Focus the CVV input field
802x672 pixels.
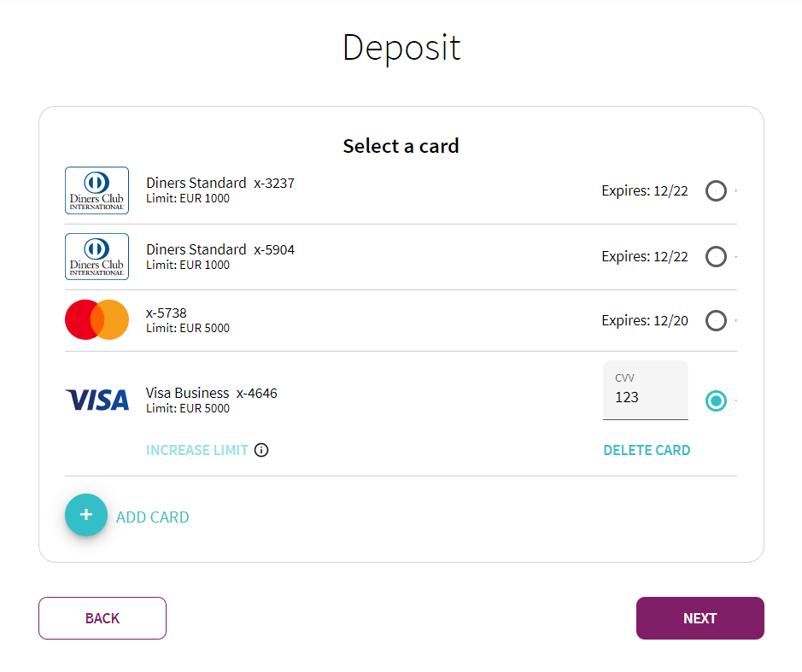point(646,390)
